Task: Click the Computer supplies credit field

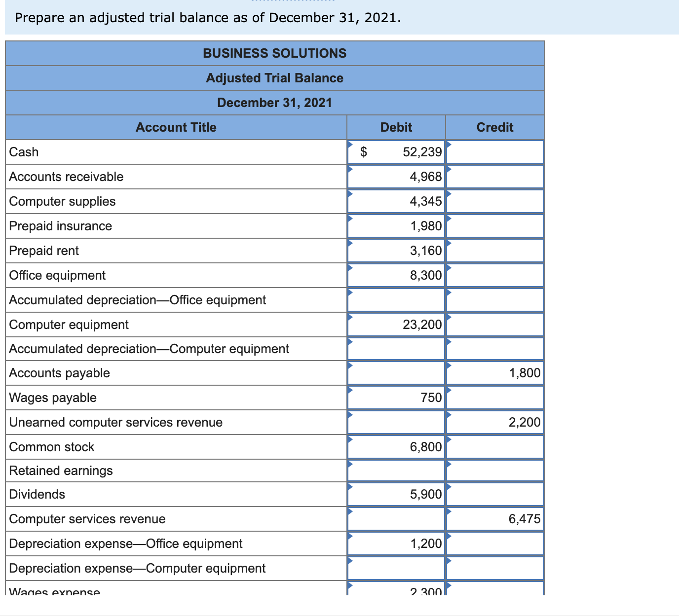Action: (495, 201)
